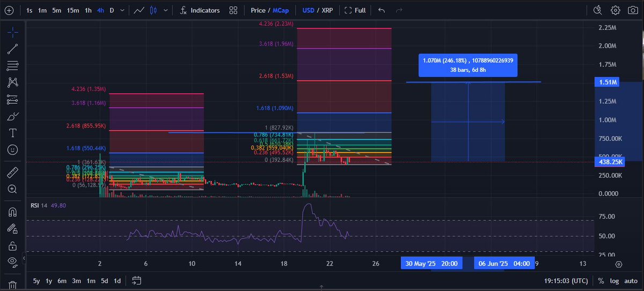This screenshot has width=644, height=291.
Task: Set date range to 3m
Action: click(77, 281)
